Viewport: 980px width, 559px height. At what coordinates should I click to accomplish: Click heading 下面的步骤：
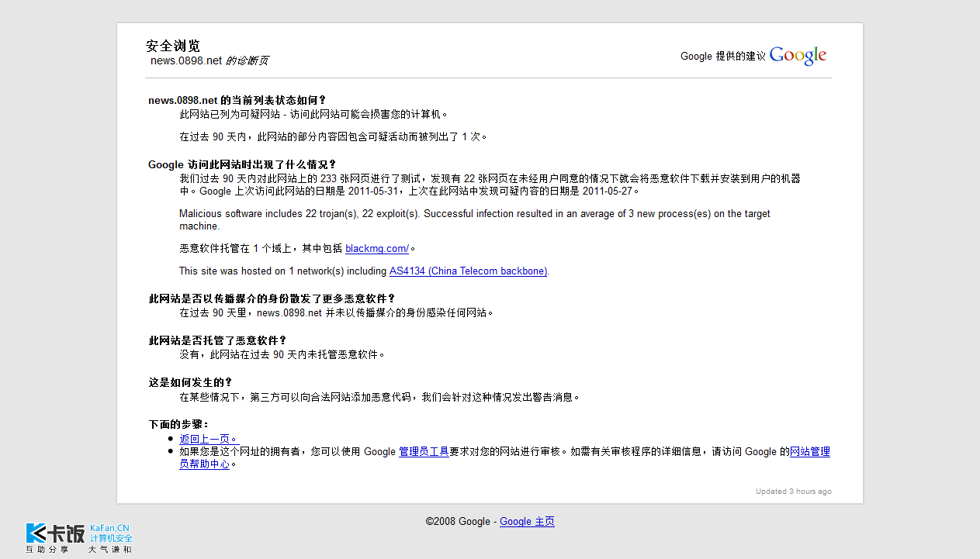point(179,424)
